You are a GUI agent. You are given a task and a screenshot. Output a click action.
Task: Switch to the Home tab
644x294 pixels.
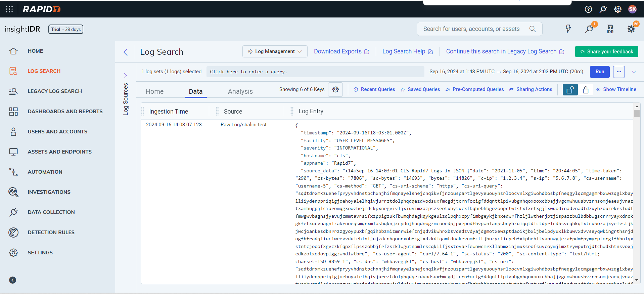coord(154,91)
